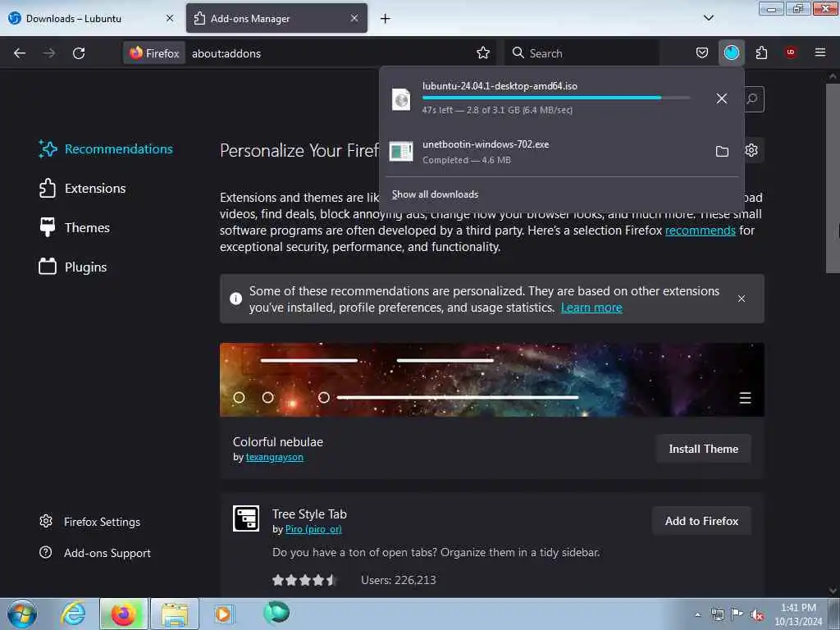Open Windows Start menu

pos(22,614)
